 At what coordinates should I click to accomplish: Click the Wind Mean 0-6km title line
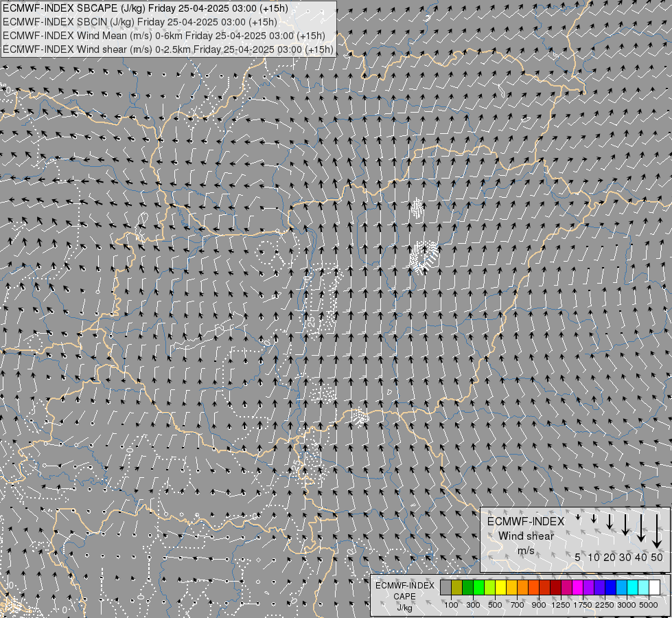click(164, 36)
